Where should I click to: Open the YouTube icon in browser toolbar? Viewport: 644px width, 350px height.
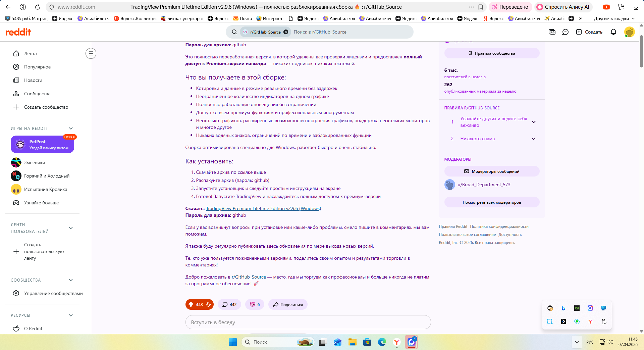coord(606,7)
